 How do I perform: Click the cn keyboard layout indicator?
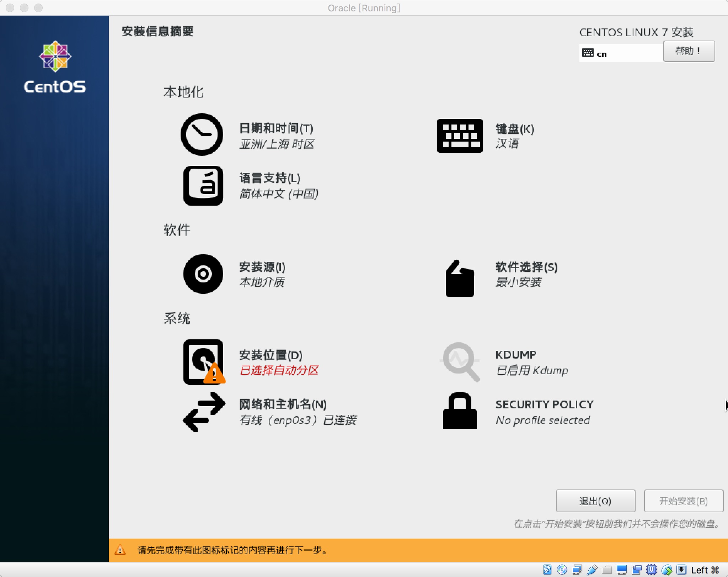(621, 53)
